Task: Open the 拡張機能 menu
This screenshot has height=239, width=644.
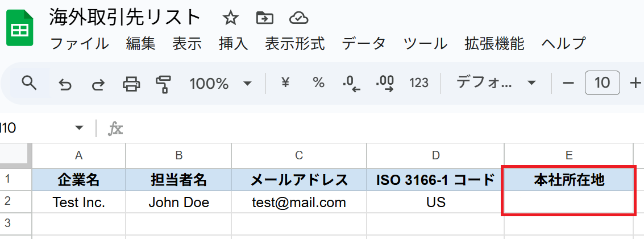Action: [494, 43]
